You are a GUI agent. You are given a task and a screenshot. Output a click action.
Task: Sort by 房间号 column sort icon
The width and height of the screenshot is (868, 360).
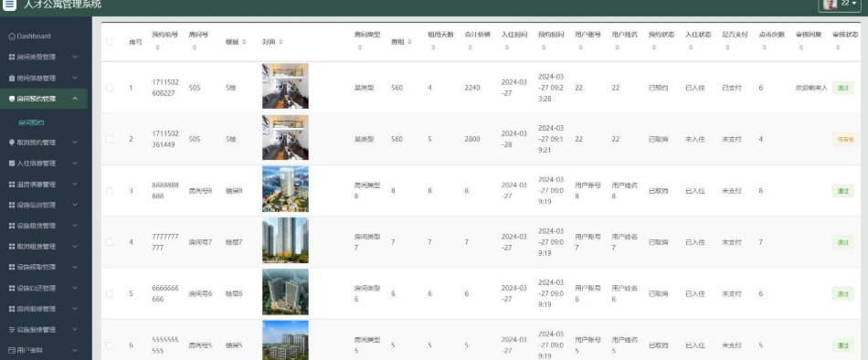194,48
